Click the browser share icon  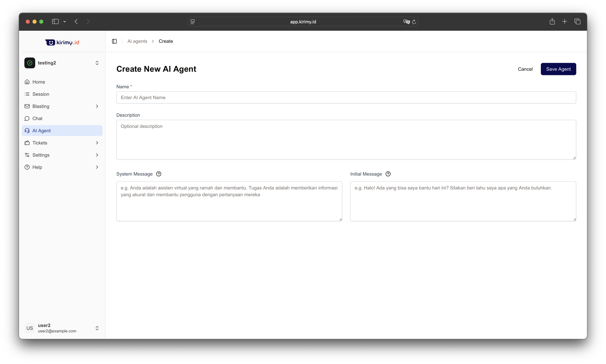click(552, 22)
